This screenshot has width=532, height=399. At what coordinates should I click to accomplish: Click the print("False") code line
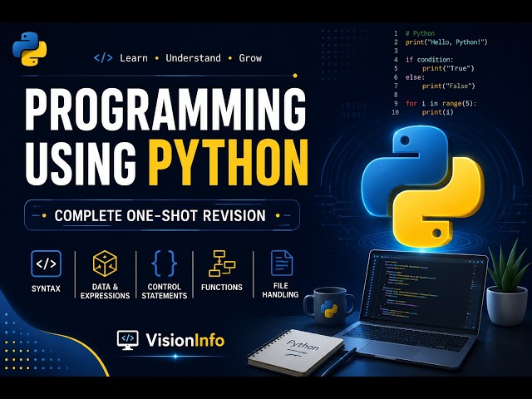point(449,86)
